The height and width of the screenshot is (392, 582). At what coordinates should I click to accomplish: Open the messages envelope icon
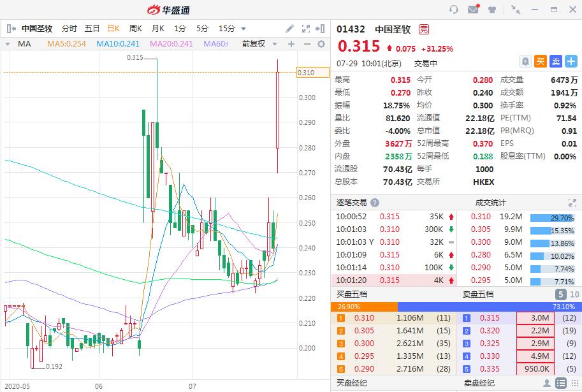(x=473, y=10)
